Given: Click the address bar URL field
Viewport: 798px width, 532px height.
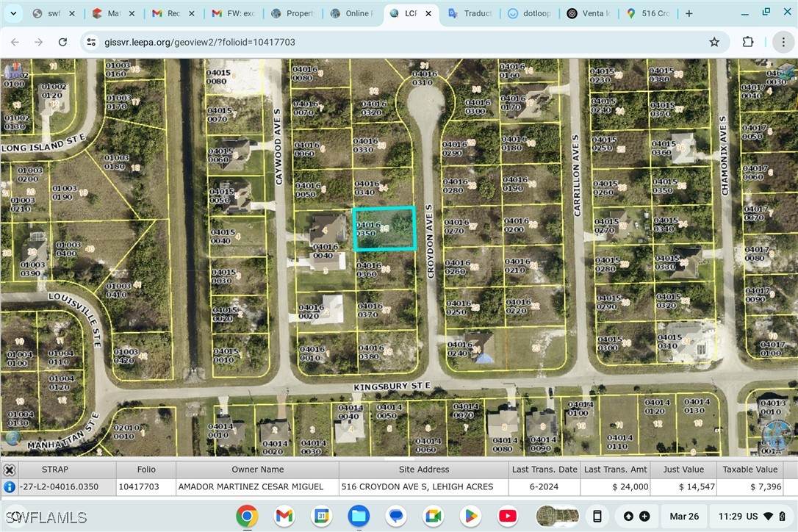Looking at the screenshot, I should click(367, 42).
